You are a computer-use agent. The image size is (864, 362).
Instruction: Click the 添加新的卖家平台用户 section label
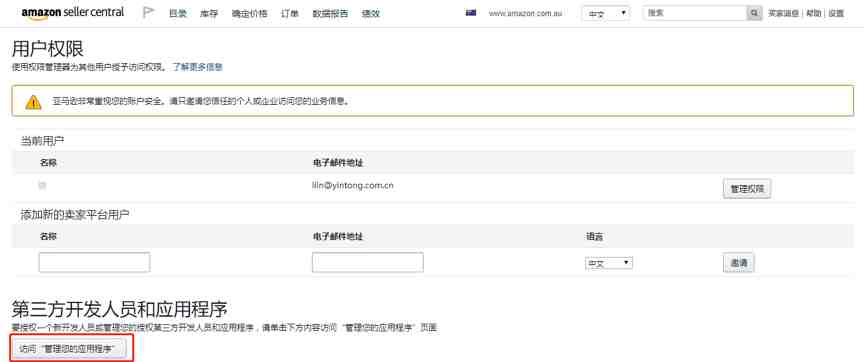75,215
